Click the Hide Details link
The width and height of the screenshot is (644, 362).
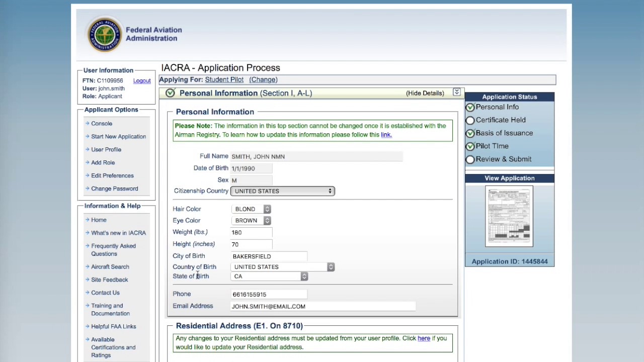click(x=425, y=93)
